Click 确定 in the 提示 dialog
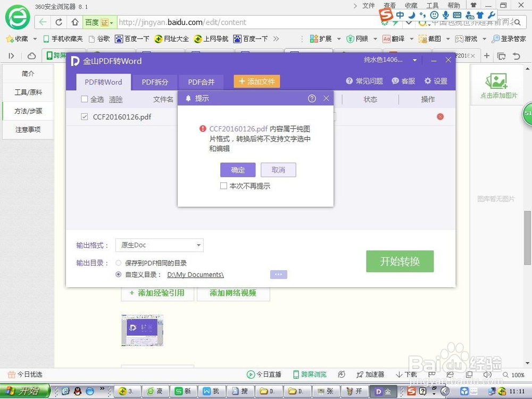The height and width of the screenshot is (399, 532). point(237,170)
